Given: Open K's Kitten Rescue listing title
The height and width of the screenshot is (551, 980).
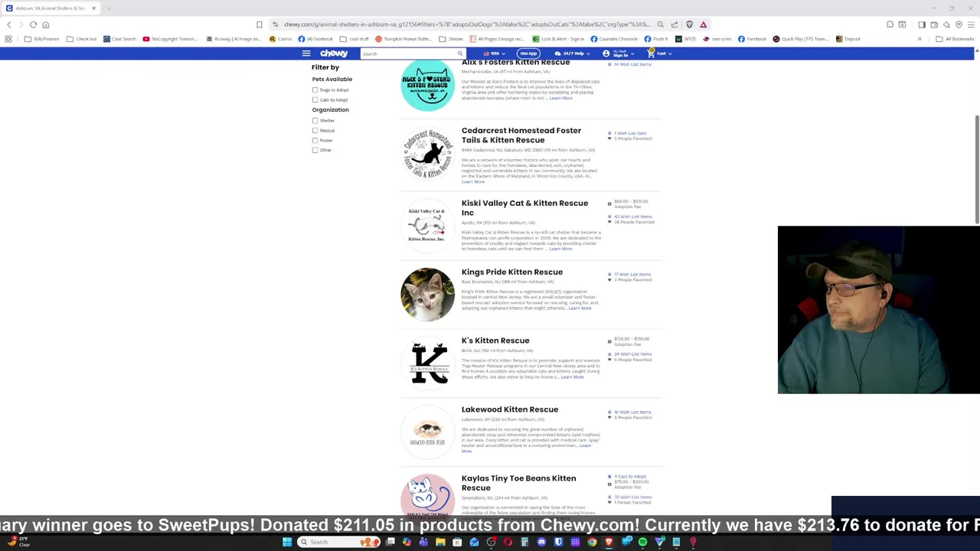Looking at the screenshot, I should pyautogui.click(x=495, y=341).
